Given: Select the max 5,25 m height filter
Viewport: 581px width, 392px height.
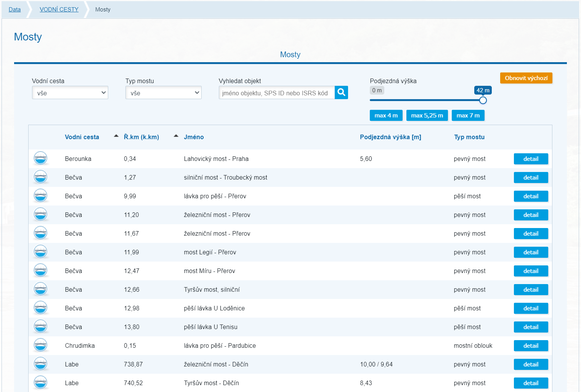Looking at the screenshot, I should 427,116.
